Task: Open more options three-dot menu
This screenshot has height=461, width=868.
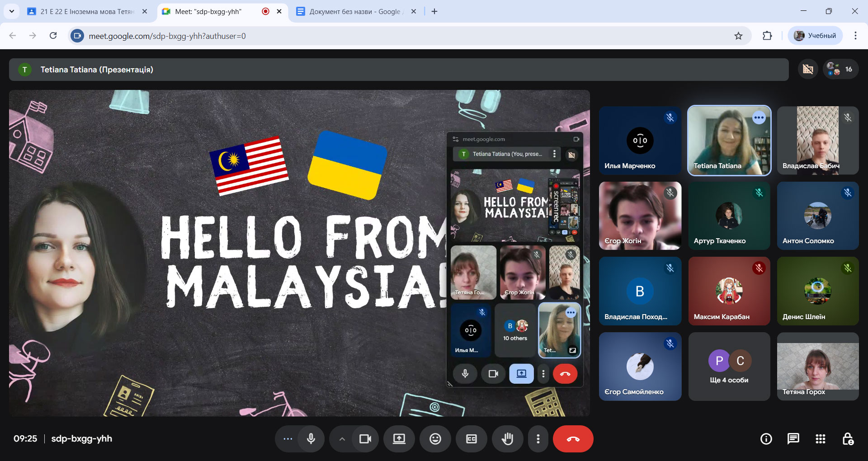Action: [x=538, y=439]
